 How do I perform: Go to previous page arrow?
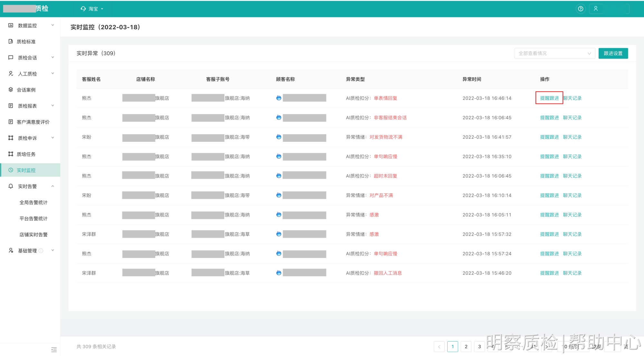tap(439, 346)
